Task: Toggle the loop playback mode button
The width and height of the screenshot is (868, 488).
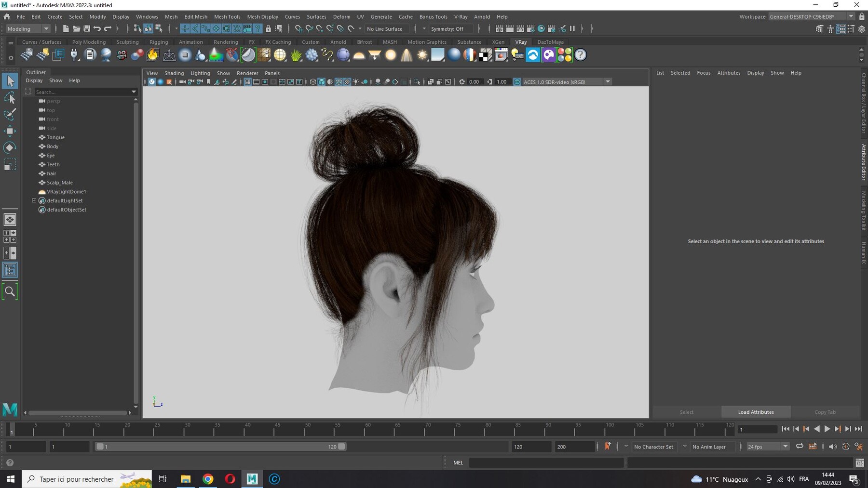Action: click(x=800, y=447)
